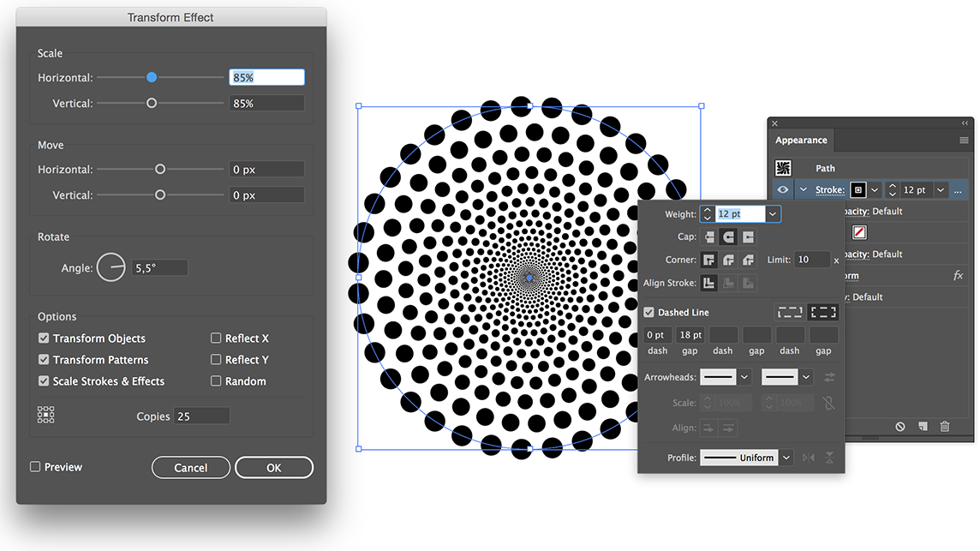Select the aligns-dashes-to-corners dashed line option

tap(823, 312)
